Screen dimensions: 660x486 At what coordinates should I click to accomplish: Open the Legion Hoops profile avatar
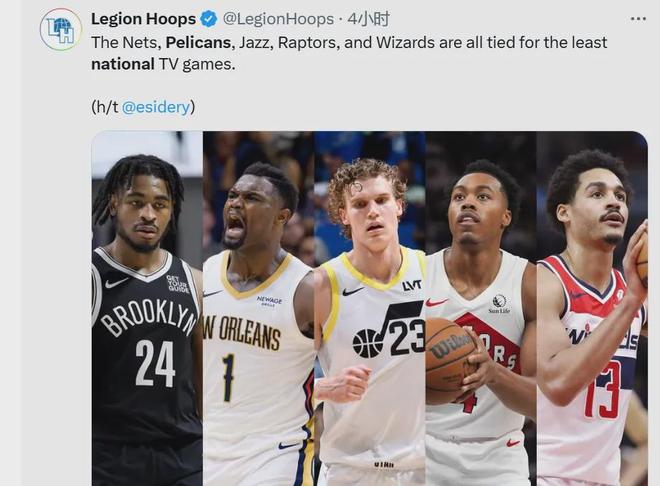tap(61, 29)
